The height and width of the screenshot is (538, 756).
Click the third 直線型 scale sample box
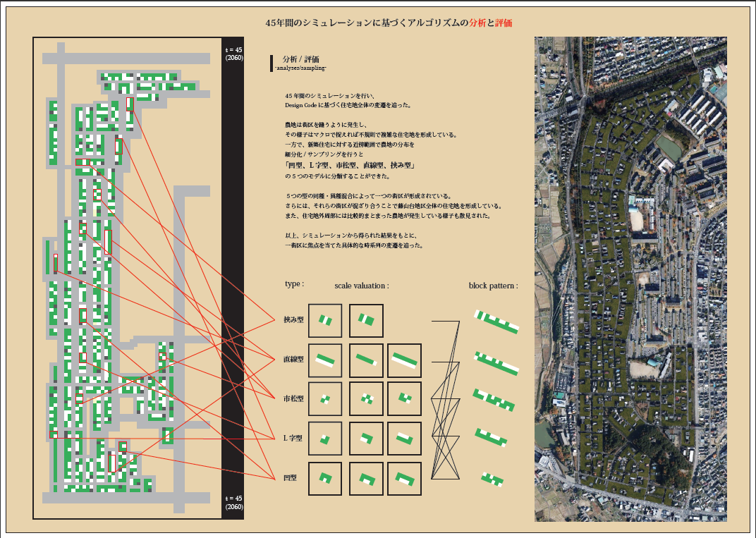coord(404,361)
